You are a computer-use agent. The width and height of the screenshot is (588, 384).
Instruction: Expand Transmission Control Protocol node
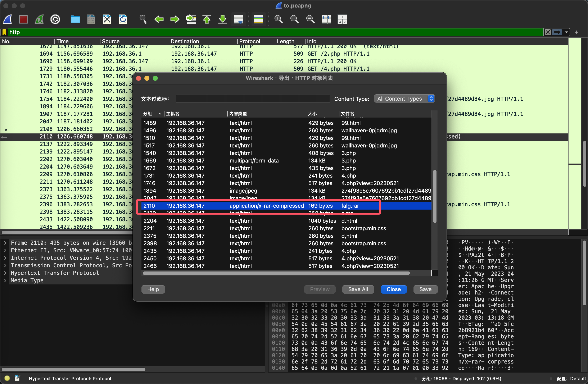click(5, 265)
